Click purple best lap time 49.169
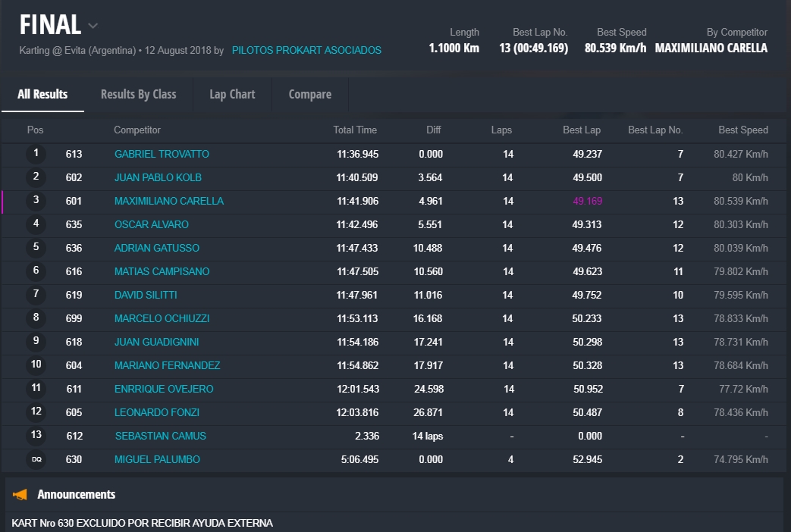 [586, 201]
